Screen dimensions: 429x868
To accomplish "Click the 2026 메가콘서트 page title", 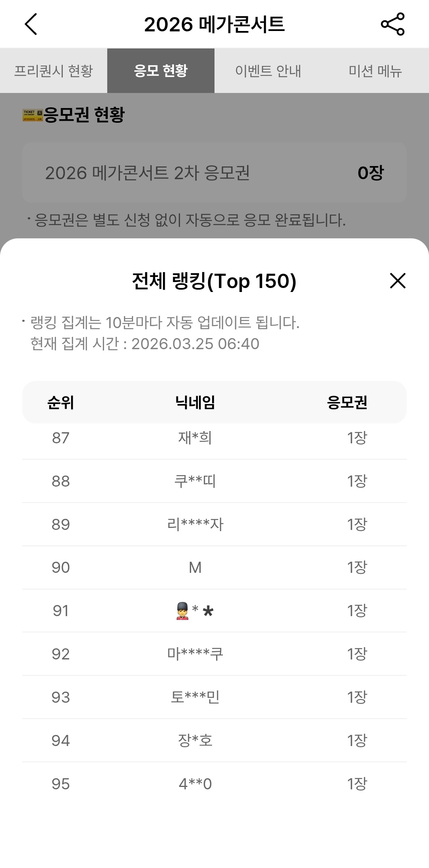I will pyautogui.click(x=214, y=24).
